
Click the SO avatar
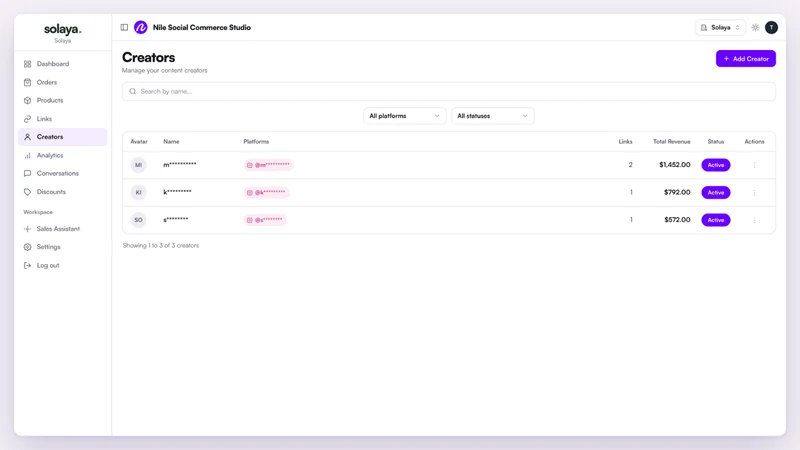click(138, 220)
